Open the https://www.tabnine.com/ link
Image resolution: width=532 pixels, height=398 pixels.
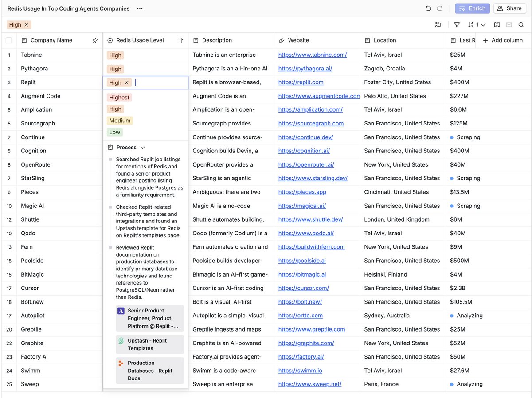tap(313, 55)
